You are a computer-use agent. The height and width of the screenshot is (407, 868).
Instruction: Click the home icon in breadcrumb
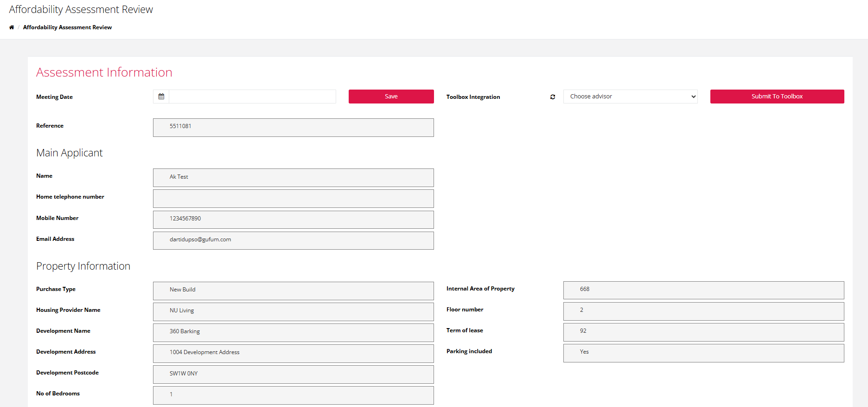click(x=12, y=27)
